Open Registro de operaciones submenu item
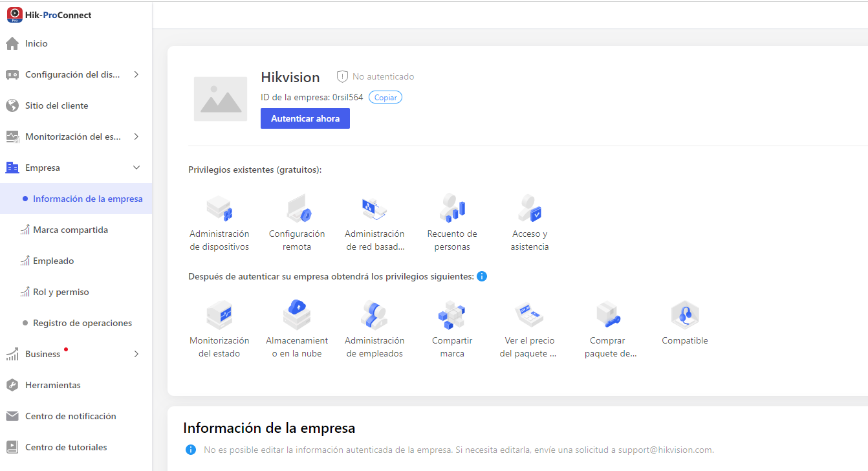 76,323
